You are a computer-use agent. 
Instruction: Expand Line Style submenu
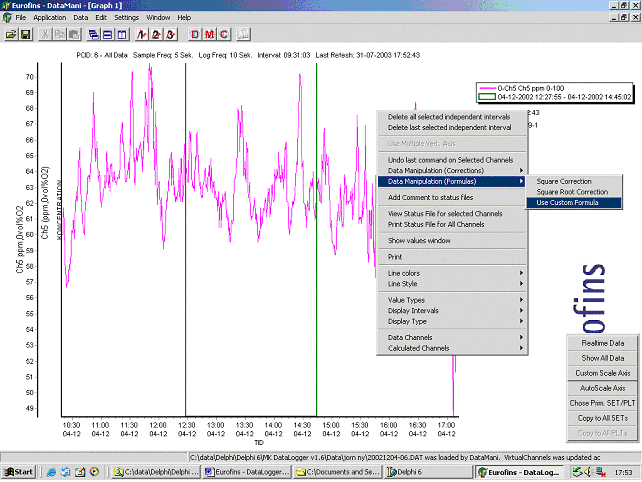click(452, 284)
